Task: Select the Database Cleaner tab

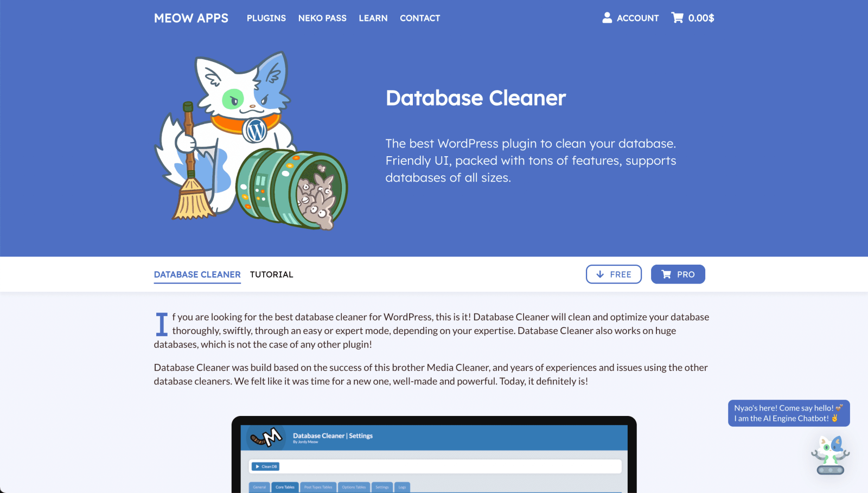Action: pyautogui.click(x=197, y=274)
